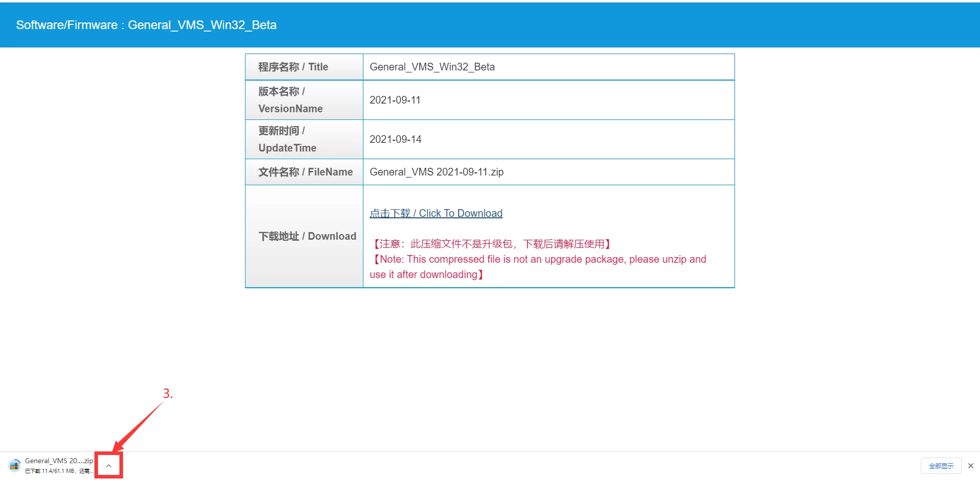Click the Software/Firmware header title text
This screenshot has width=980, height=480.
pyautogui.click(x=146, y=25)
